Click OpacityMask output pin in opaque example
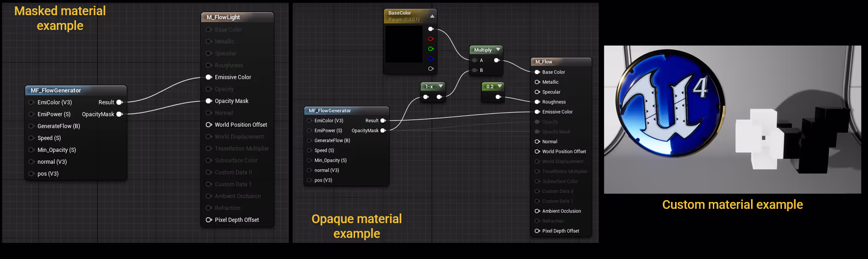Screen dimensions: 868x259 click(x=383, y=131)
